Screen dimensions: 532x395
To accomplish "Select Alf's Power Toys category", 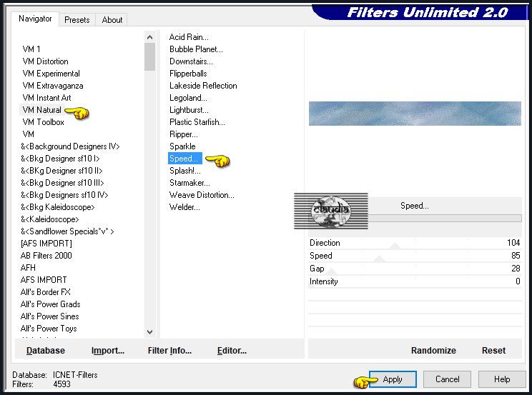I will click(49, 329).
